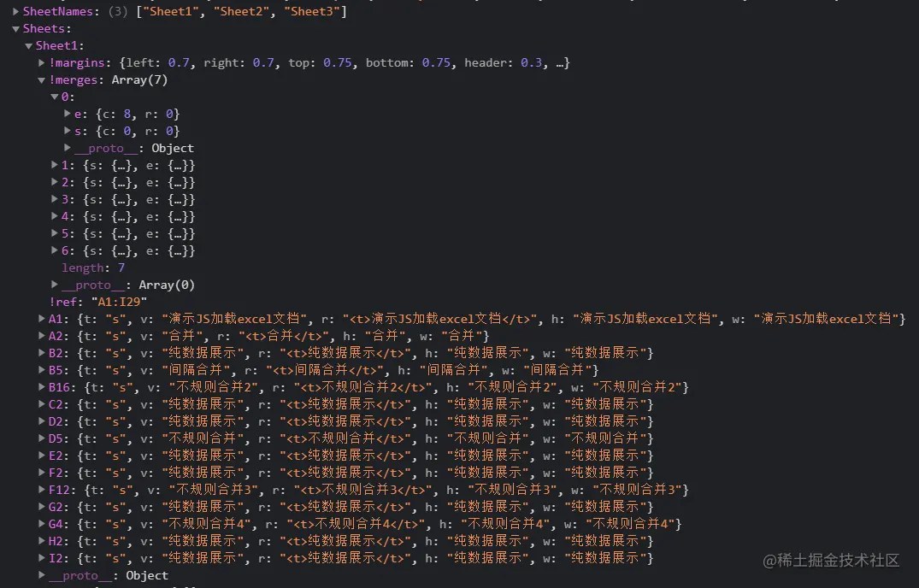Expand the __proto__ Object under merge 0
The width and height of the screenshot is (919, 588).
[x=68, y=148]
